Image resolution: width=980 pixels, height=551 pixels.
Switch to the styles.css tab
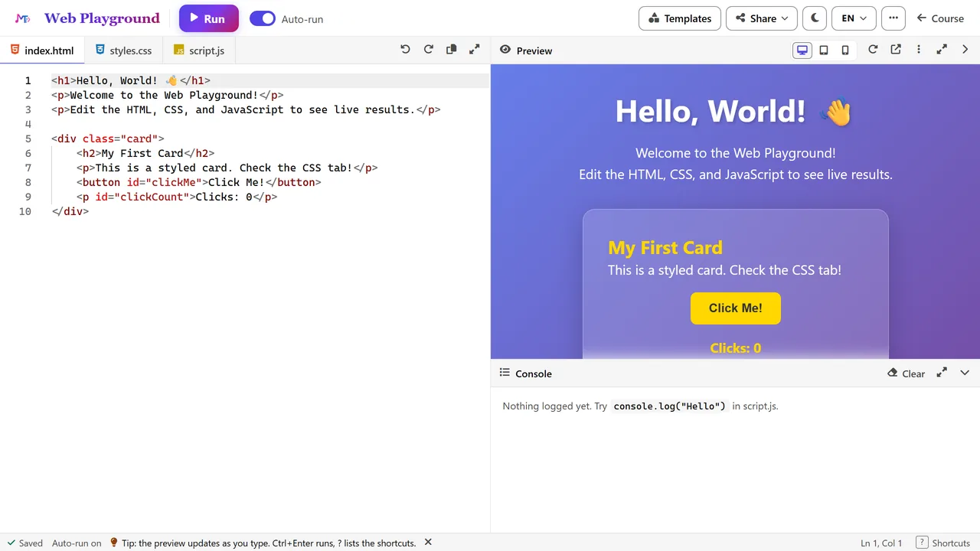(124, 51)
